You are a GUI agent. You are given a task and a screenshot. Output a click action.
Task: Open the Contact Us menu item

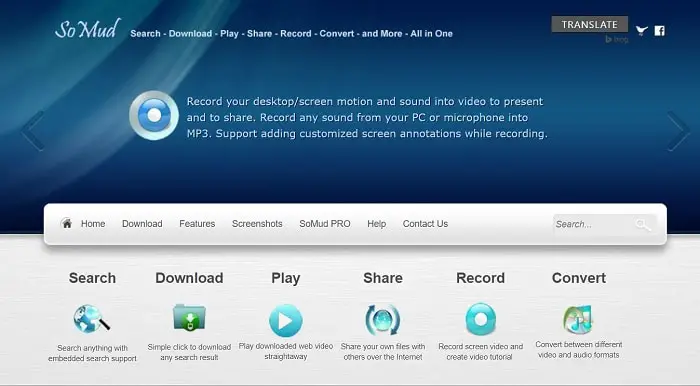[x=425, y=224]
